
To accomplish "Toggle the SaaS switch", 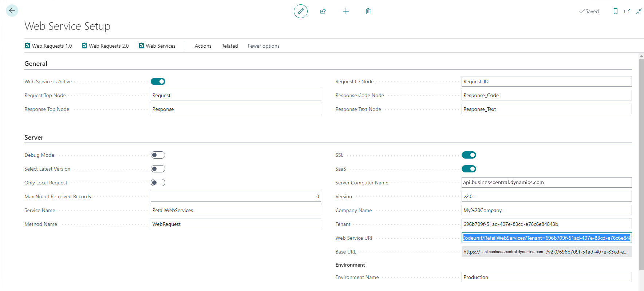I will pos(469,169).
